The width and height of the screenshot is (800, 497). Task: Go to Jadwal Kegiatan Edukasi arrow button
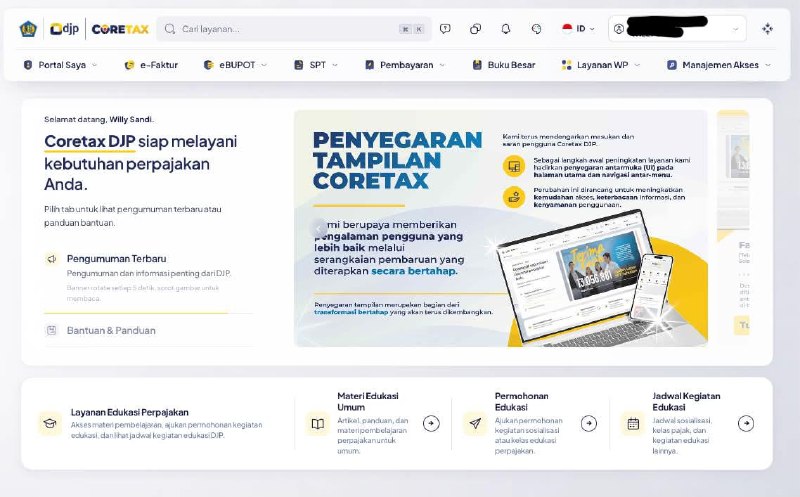click(x=746, y=424)
